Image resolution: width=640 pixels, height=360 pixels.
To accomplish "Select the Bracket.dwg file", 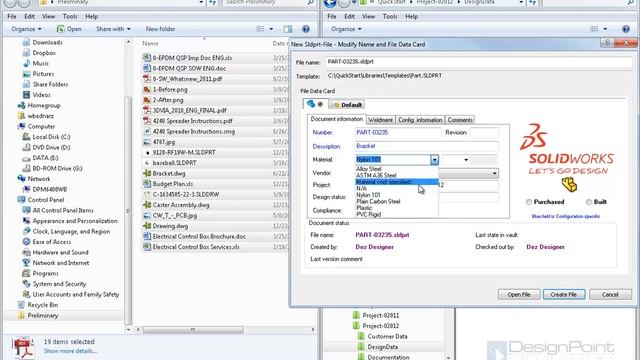I will coord(169,173).
